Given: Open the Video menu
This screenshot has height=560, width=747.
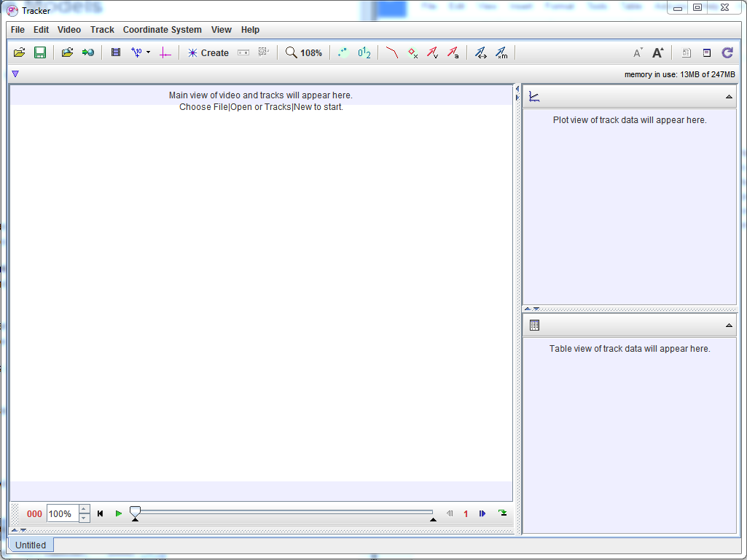Looking at the screenshot, I should point(69,30).
